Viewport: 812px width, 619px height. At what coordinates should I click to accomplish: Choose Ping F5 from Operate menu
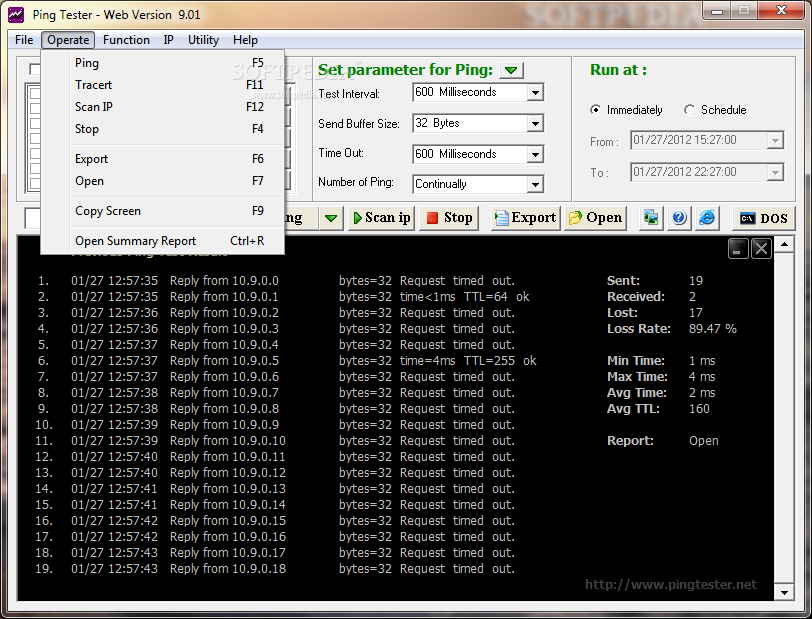163,63
